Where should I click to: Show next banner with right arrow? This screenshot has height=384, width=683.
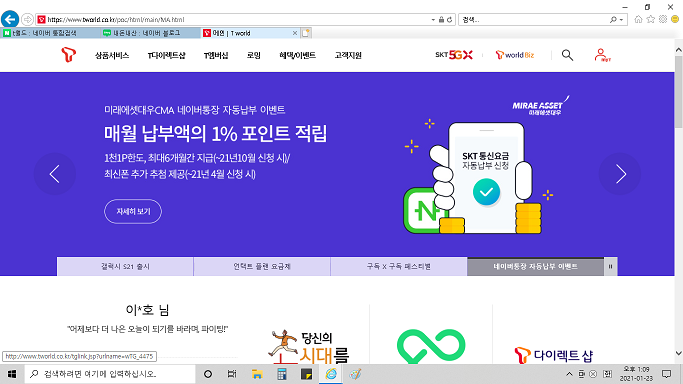(620, 174)
